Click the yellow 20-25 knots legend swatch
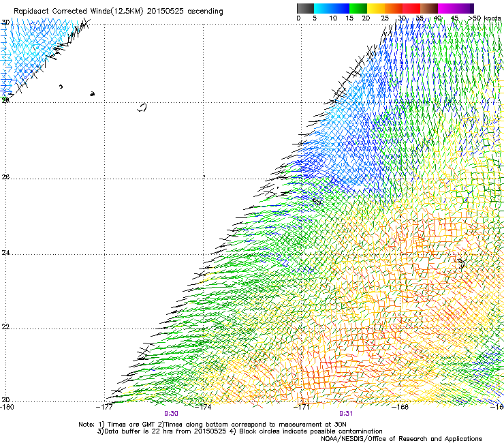This screenshot has height=443, width=504. pos(376,8)
